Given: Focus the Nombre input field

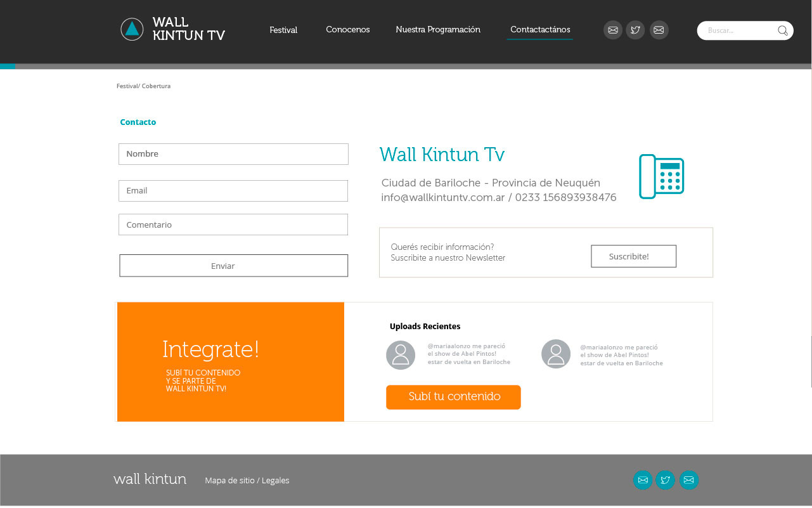Looking at the screenshot, I should pyautogui.click(x=233, y=154).
